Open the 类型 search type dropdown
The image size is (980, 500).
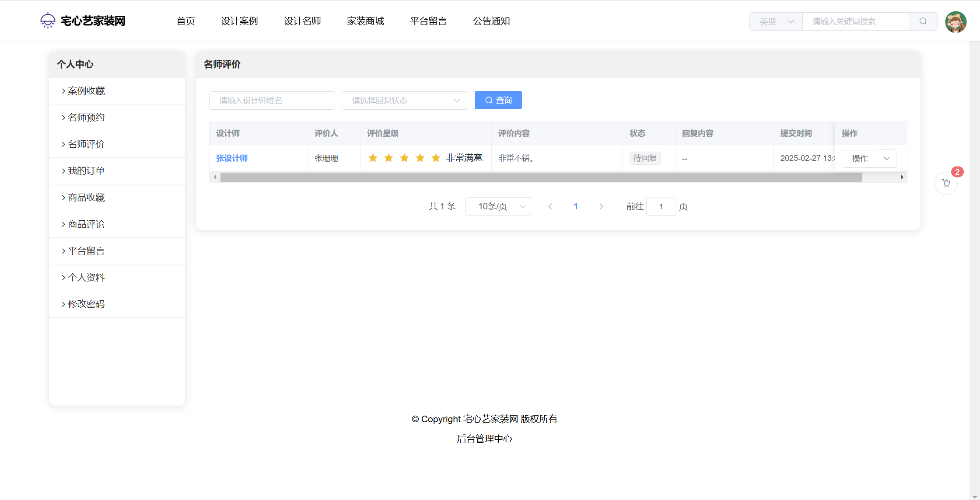pyautogui.click(x=776, y=21)
